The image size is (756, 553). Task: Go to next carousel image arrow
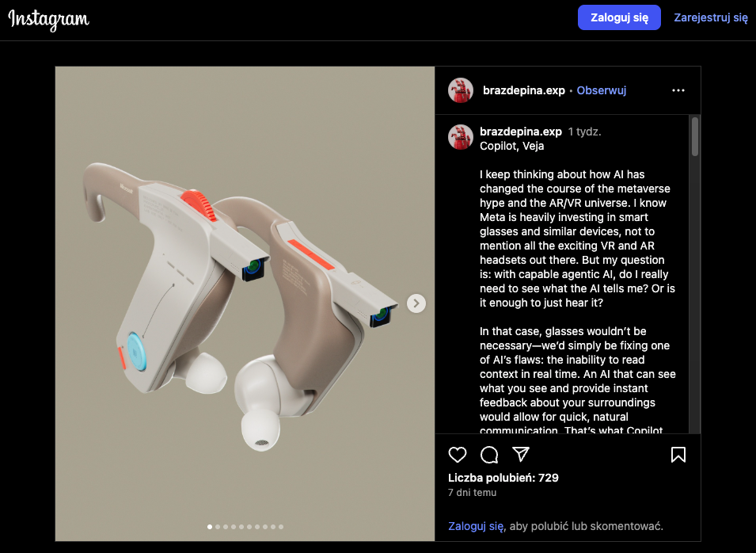click(416, 303)
